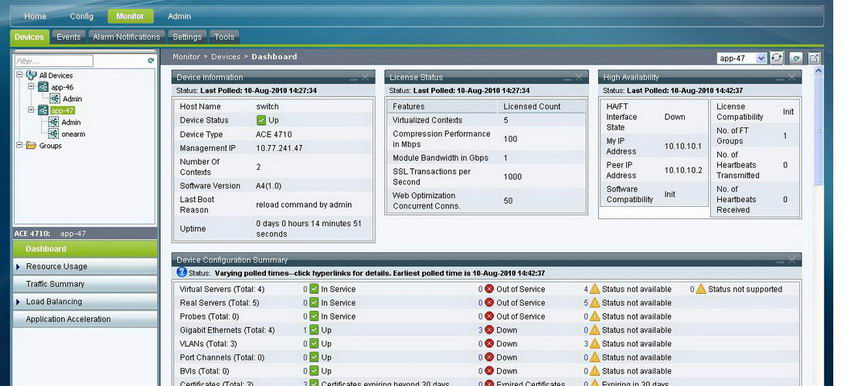Select the Monitor tab
The height and width of the screenshot is (386, 850).
point(130,16)
